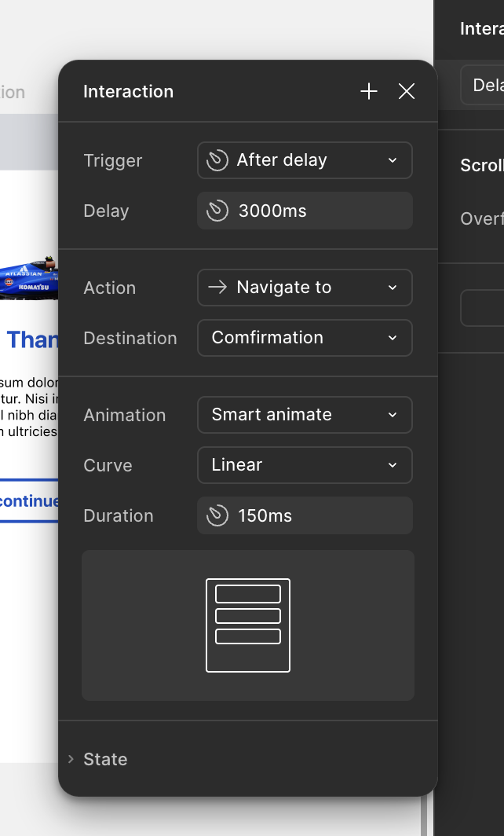Click the Animation label
This screenshot has height=836, width=504.
tap(125, 416)
